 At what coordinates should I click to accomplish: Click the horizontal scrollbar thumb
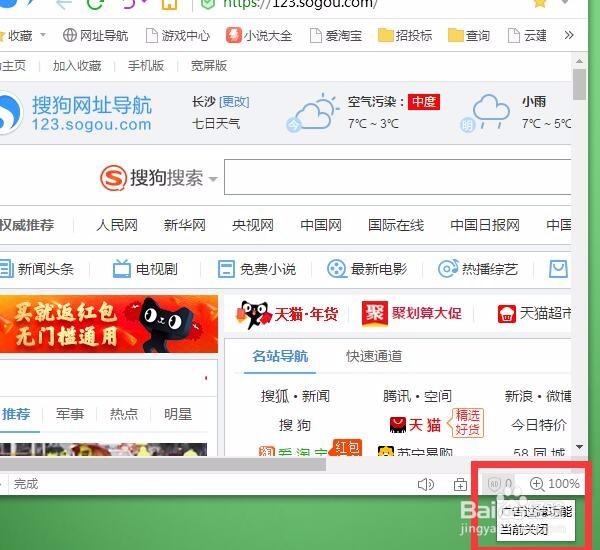click(163, 464)
